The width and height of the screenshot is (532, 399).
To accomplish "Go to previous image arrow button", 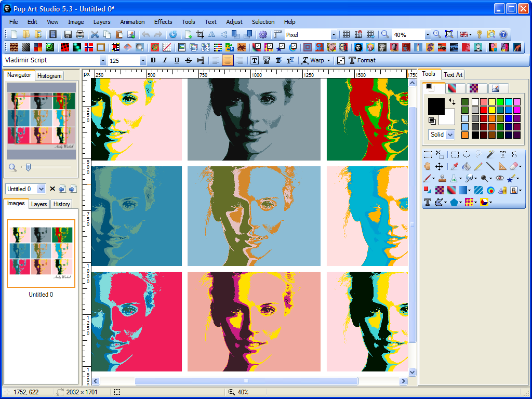I will (62, 189).
